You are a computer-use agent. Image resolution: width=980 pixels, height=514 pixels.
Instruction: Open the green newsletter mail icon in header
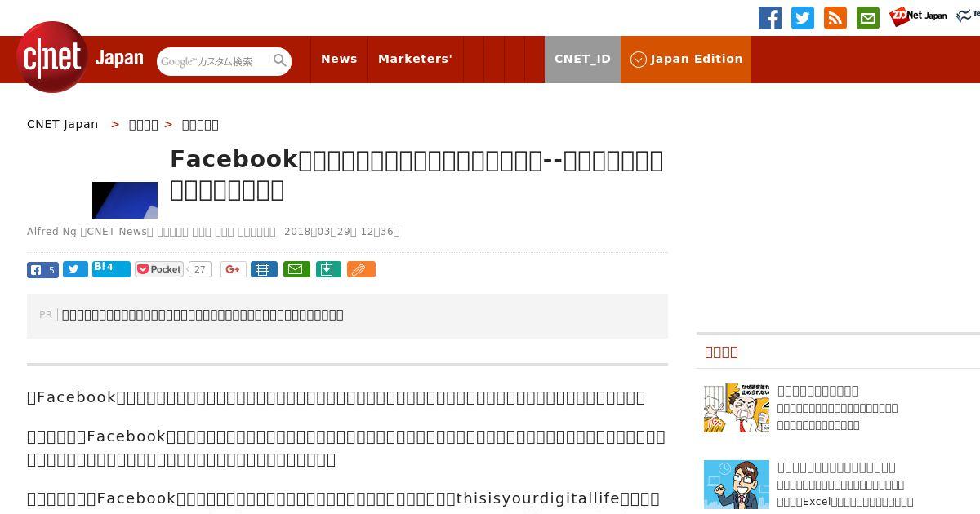868,18
